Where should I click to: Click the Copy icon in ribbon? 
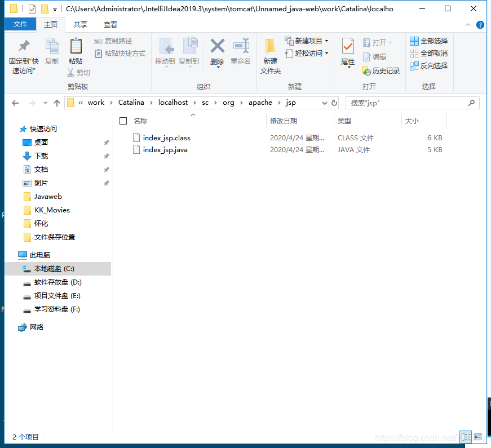tap(52, 46)
